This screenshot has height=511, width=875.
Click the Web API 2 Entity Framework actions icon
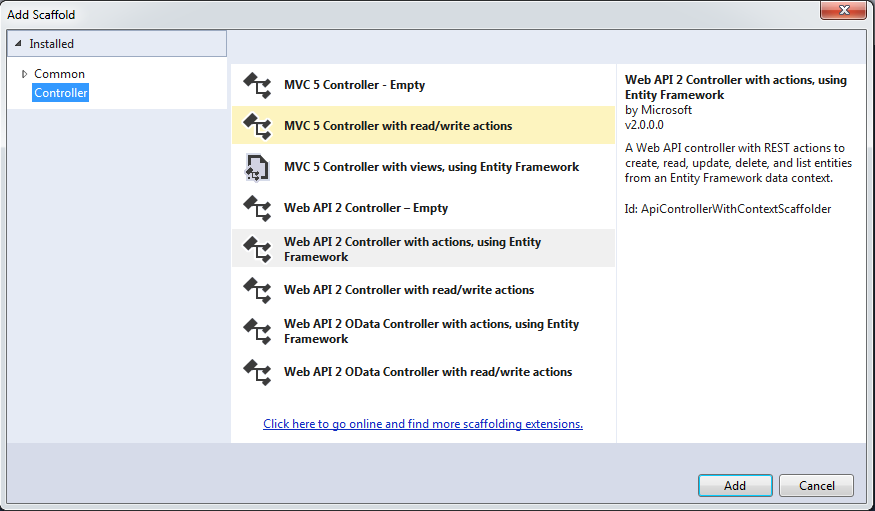(257, 249)
